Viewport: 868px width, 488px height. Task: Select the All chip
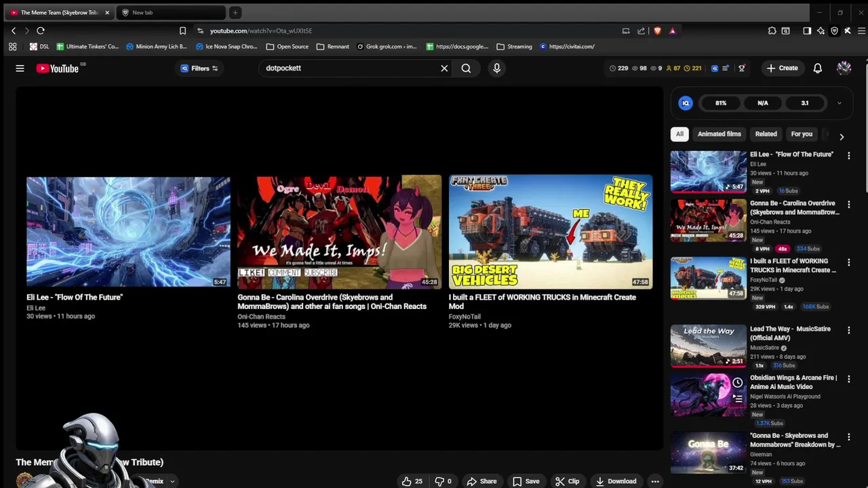(x=679, y=134)
